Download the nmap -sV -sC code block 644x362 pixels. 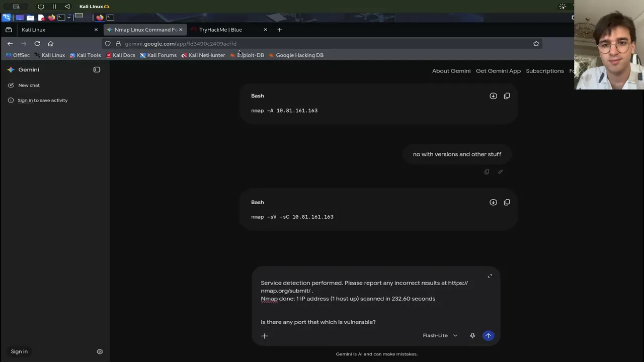493,202
